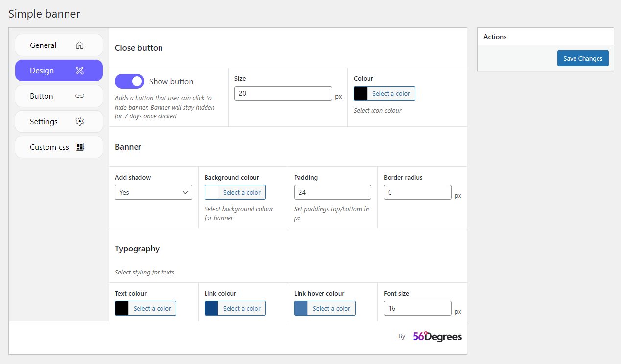This screenshot has height=364, width=621.
Task: Click the Link hover colour swatch
Action: tap(301, 309)
